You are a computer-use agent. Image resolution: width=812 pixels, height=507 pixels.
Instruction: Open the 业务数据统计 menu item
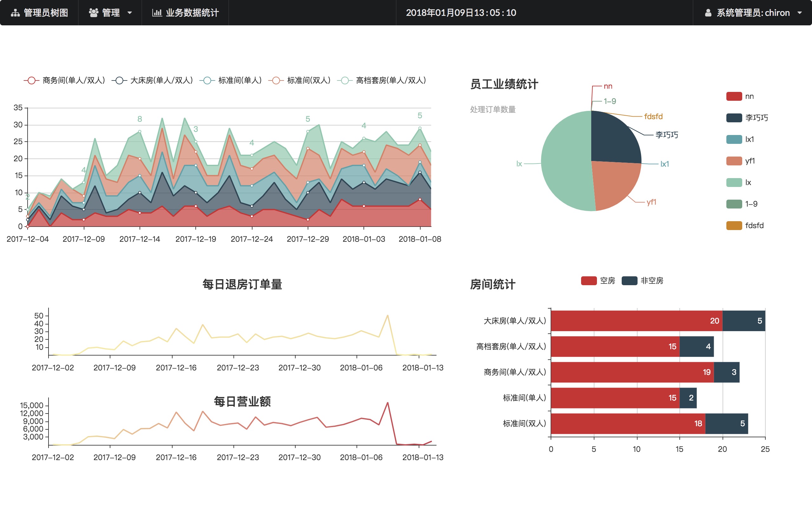click(x=192, y=13)
